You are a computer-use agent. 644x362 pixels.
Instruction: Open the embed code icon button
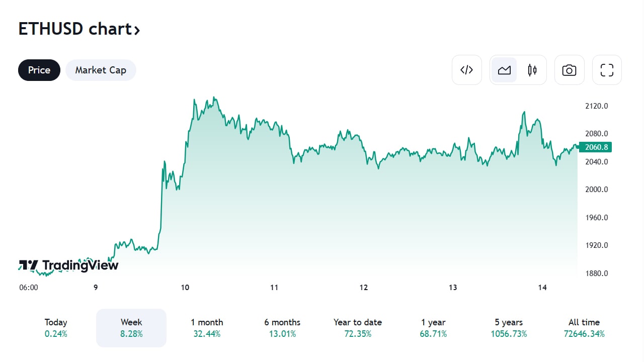(467, 70)
